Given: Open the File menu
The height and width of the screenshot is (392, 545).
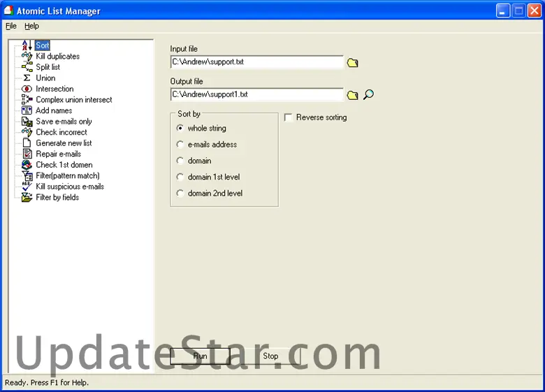Looking at the screenshot, I should coord(11,26).
